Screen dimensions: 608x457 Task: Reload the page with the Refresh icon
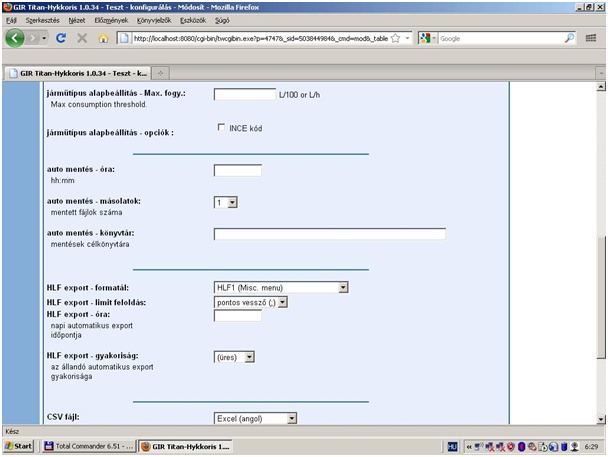(61, 38)
